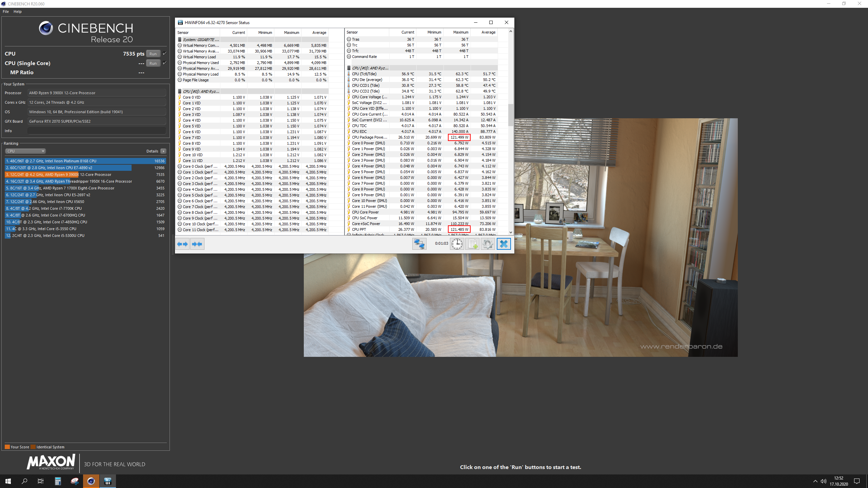
Task: Run the CPU Single Core benchmark
Action: point(153,63)
